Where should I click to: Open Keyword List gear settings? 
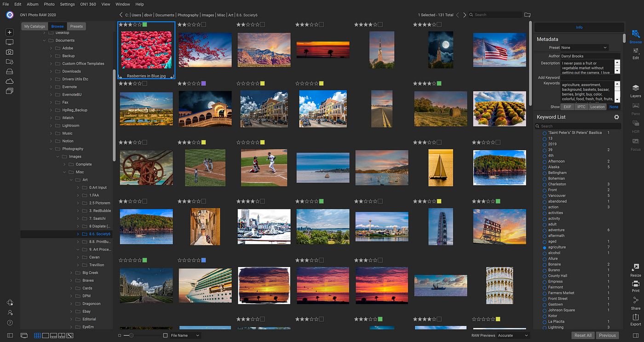coord(616,117)
